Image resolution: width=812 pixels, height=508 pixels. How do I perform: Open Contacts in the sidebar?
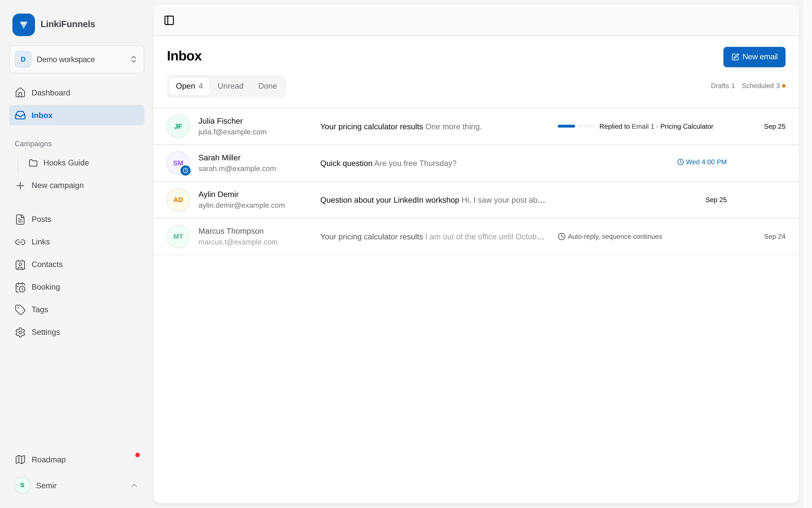(76, 264)
